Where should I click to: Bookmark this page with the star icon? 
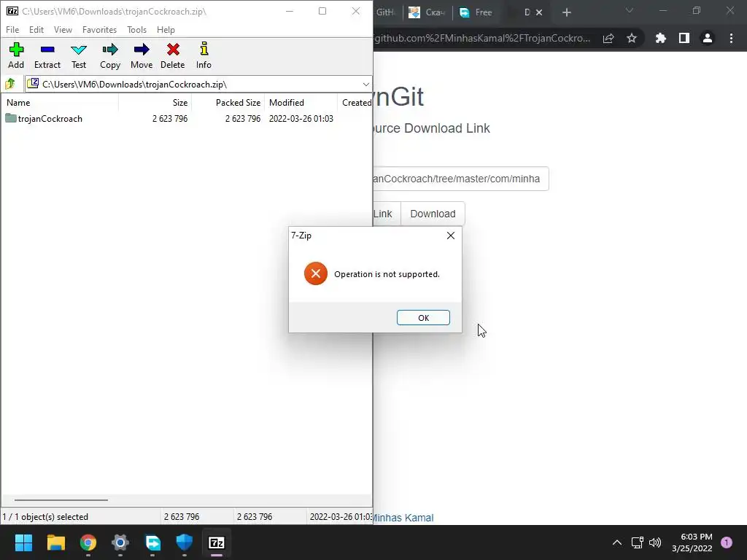pos(631,38)
